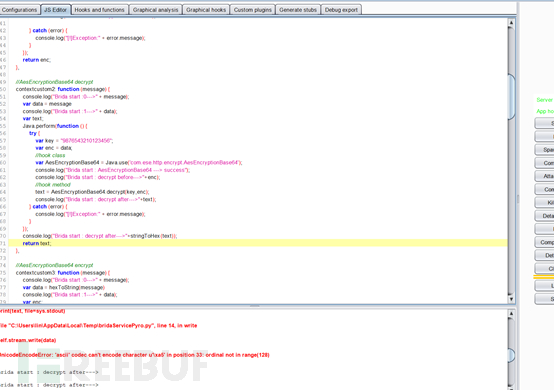
Task: Click the console output scrollbar up arrow
Action: click(x=511, y=313)
